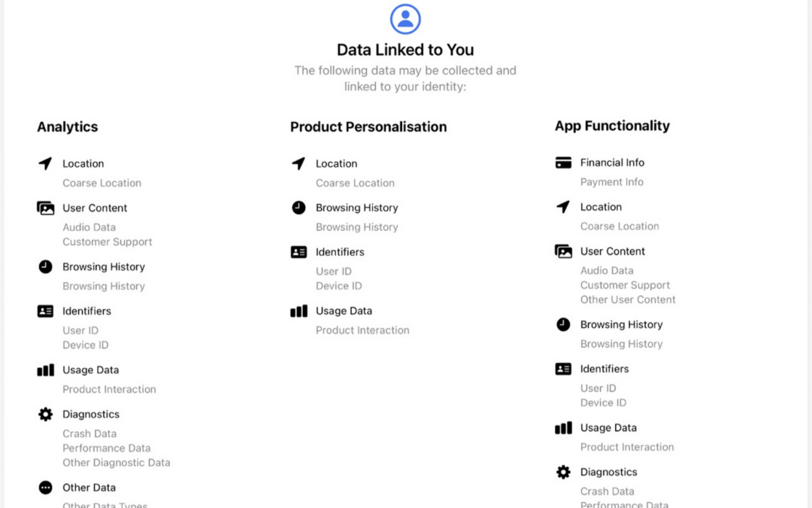Click Other User Content under App Functionality
The image size is (812, 508).
click(628, 300)
